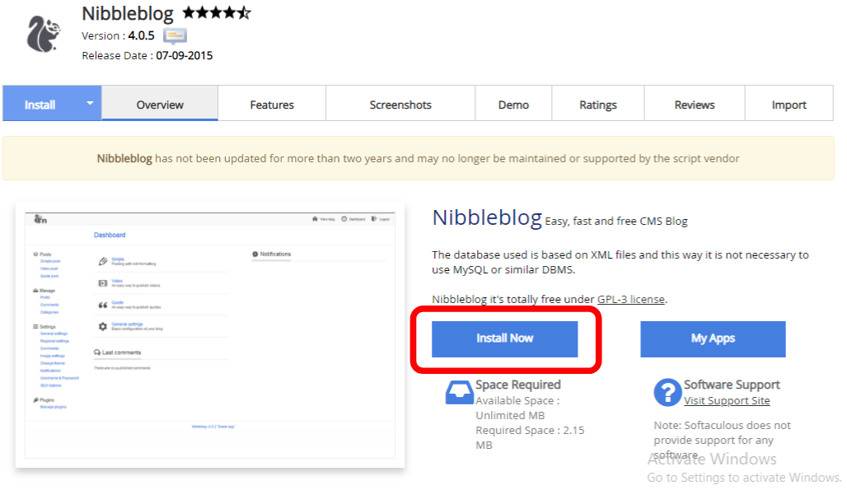Open My Apps
847x504 pixels.
(712, 338)
